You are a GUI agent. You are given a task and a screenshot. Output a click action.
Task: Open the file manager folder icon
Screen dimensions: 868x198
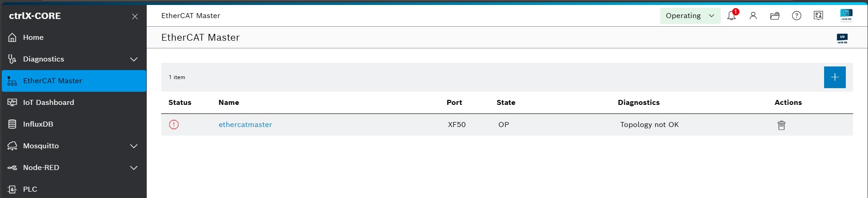click(x=775, y=16)
